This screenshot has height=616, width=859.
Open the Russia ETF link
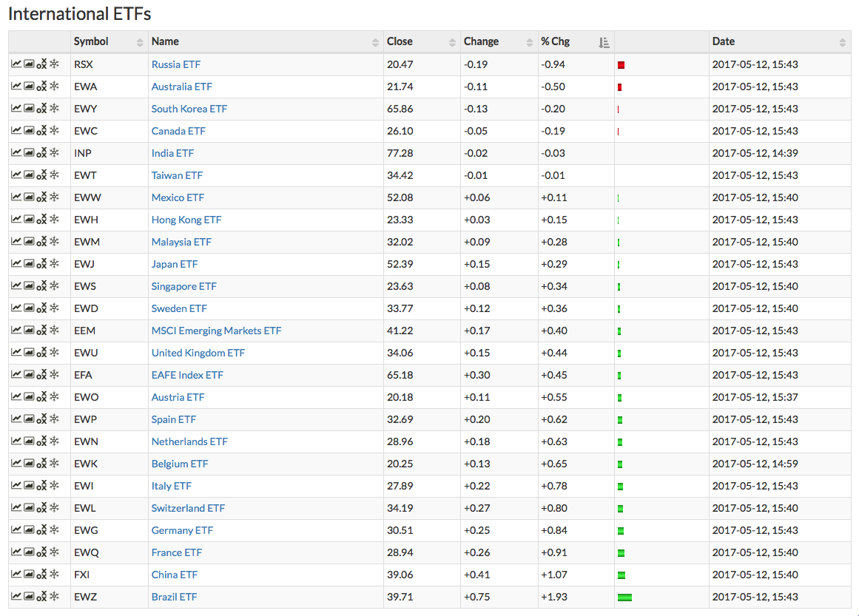tap(176, 64)
